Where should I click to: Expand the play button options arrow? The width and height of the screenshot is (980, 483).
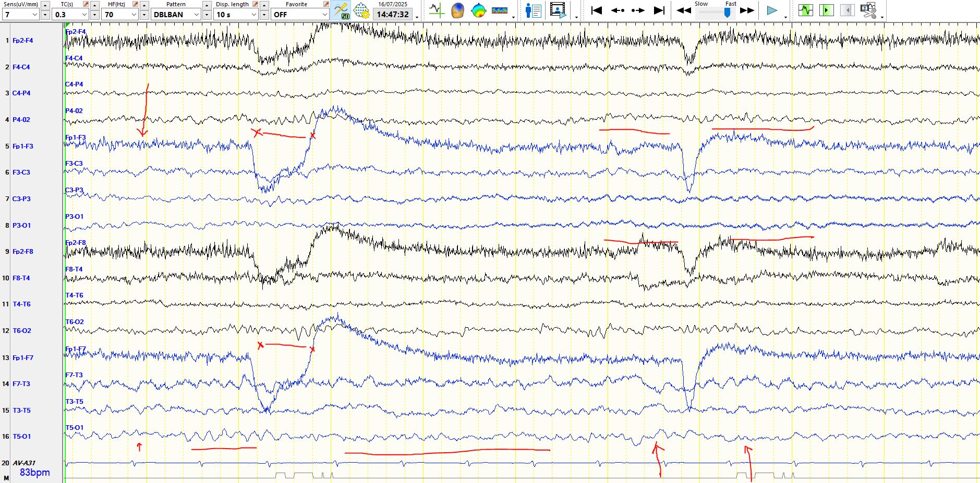(786, 17)
